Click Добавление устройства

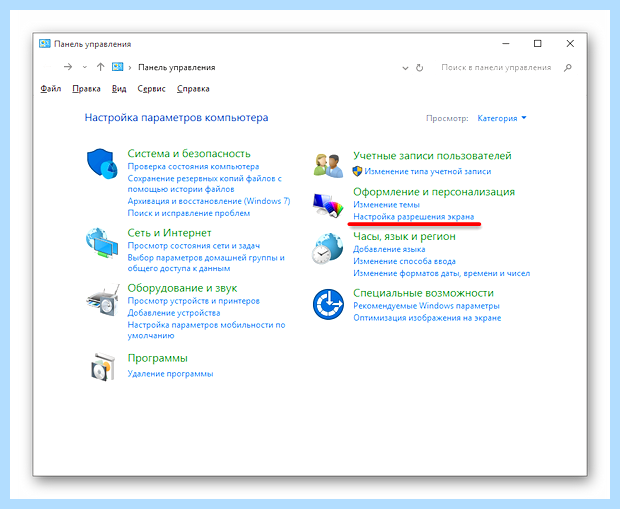(174, 313)
